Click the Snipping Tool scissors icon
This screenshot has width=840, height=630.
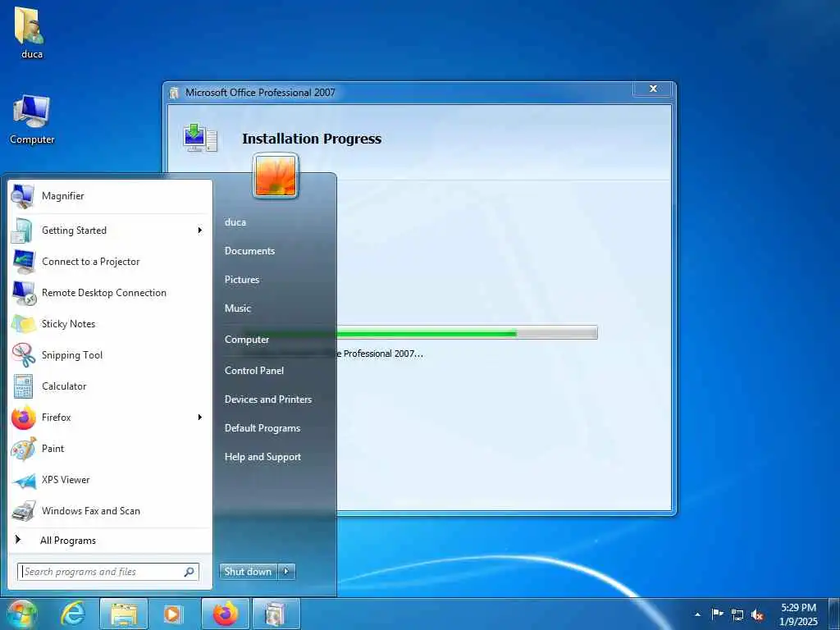tap(24, 355)
